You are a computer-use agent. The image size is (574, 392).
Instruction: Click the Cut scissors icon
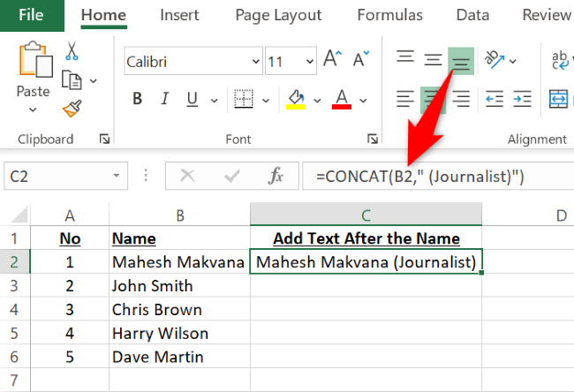(72, 50)
